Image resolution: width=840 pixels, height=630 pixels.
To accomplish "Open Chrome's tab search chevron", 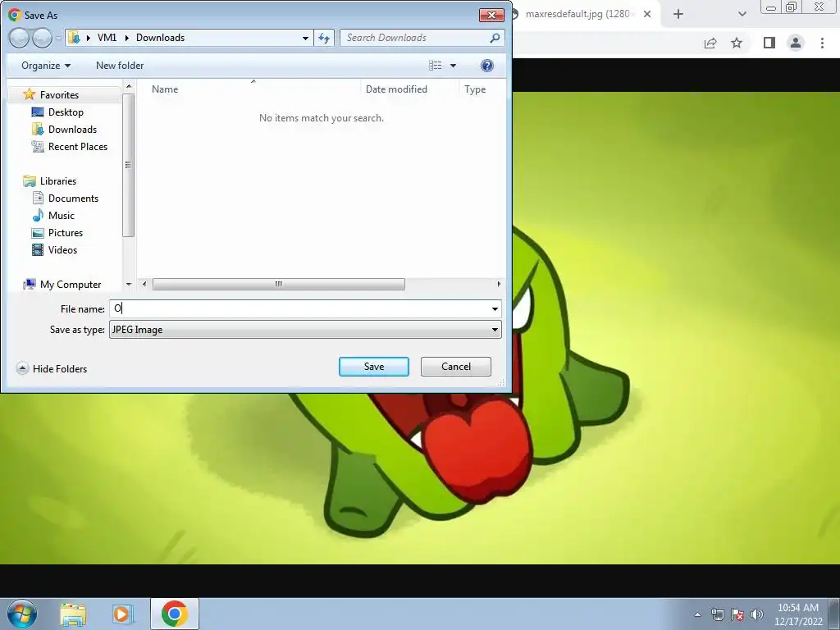I will [742, 14].
